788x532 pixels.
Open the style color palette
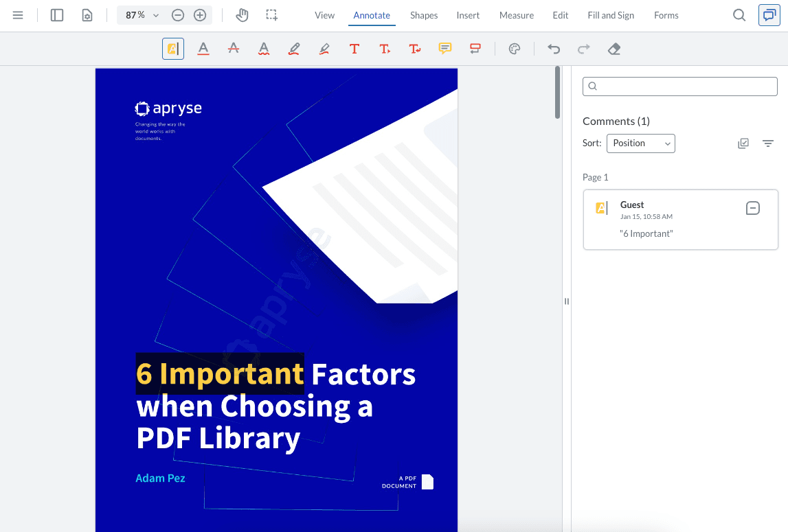coord(515,49)
